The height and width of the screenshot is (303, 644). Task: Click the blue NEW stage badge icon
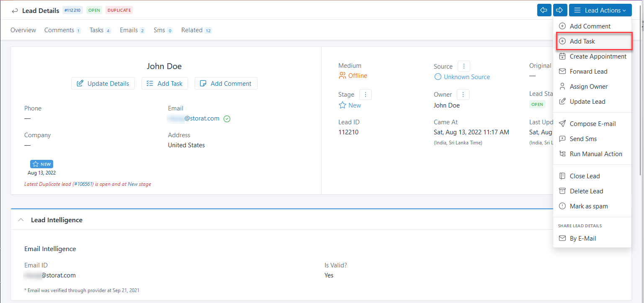(x=35, y=164)
